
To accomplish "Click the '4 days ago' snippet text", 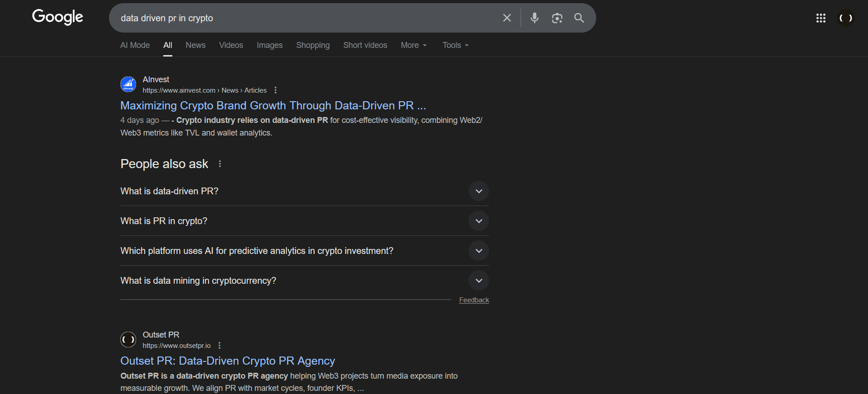I will click(140, 120).
